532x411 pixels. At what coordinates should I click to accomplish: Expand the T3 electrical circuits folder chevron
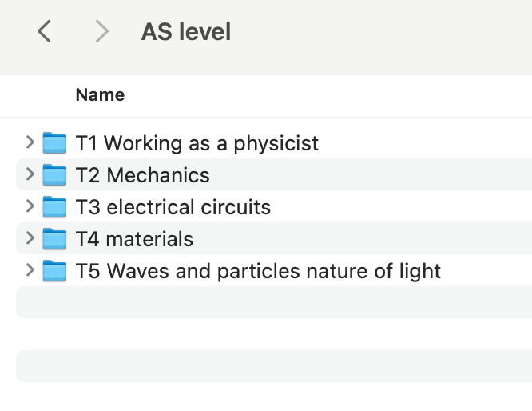pos(30,207)
